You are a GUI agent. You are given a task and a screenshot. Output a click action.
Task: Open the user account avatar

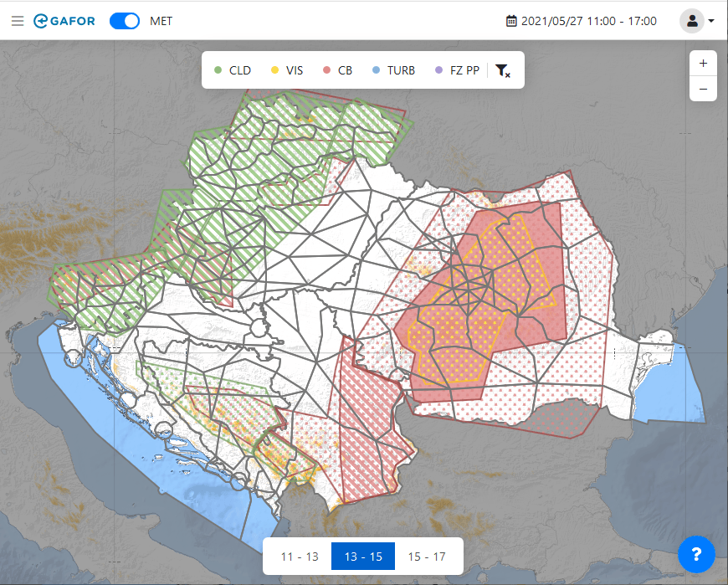pos(692,21)
